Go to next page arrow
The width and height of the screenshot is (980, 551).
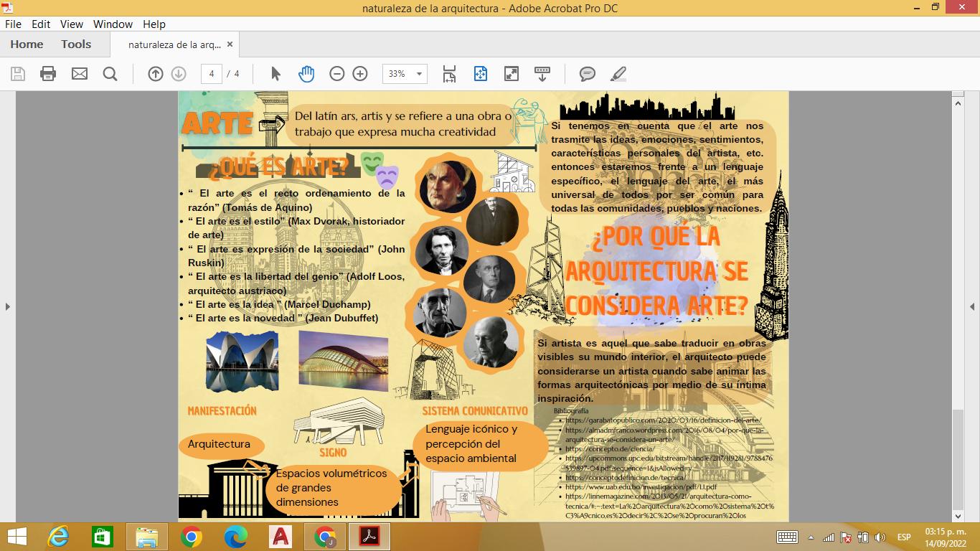(179, 73)
